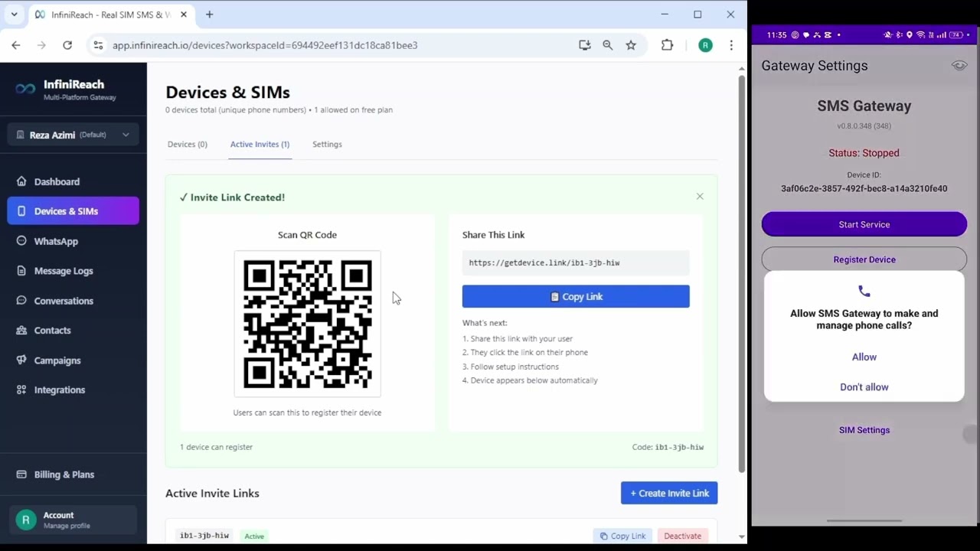Tap the phone call icon in dialog
The image size is (980, 551).
point(864,292)
